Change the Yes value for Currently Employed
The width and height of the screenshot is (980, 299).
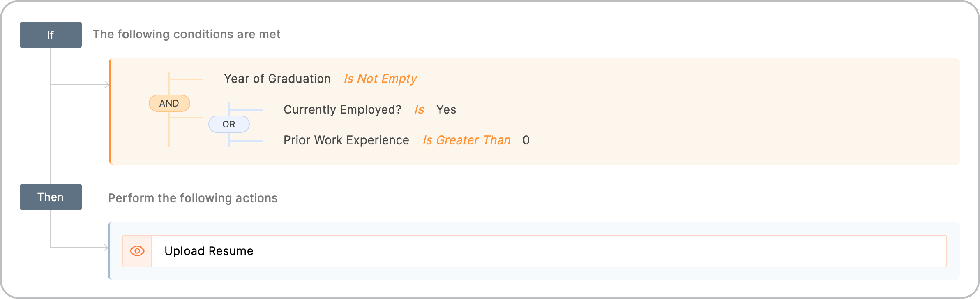(x=447, y=109)
